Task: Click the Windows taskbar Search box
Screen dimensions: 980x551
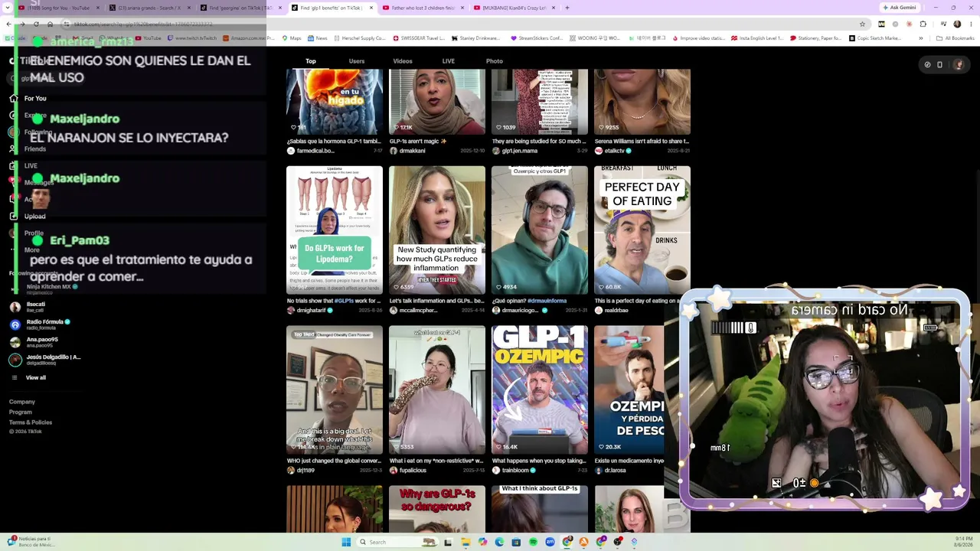Action: point(396,542)
